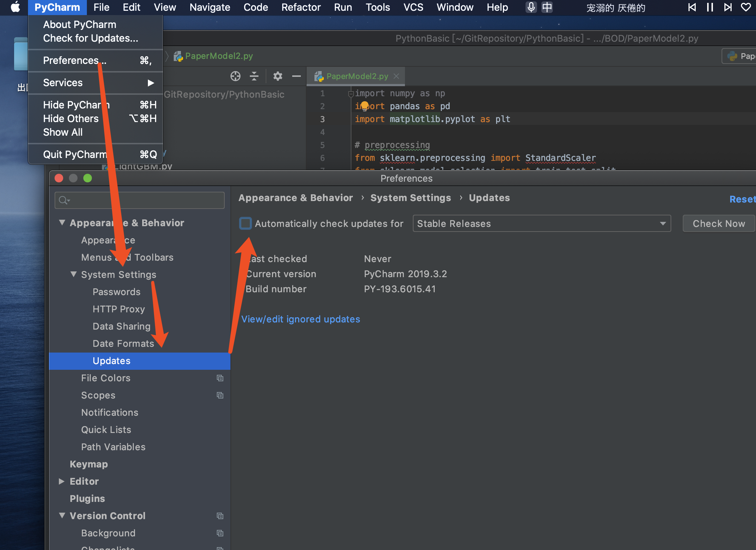Viewport: 756px width, 550px height.
Task: Open View/edit ignored updates link
Action: [300, 319]
